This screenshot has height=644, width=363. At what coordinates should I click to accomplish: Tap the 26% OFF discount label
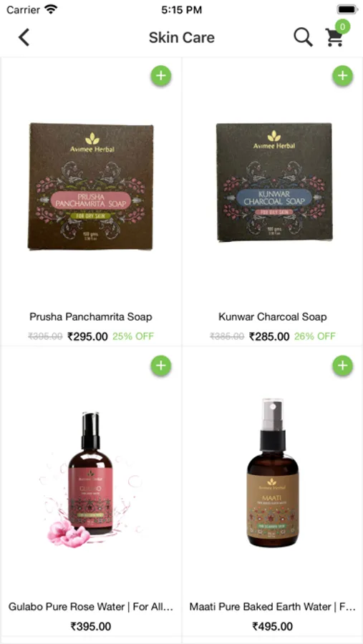315,336
